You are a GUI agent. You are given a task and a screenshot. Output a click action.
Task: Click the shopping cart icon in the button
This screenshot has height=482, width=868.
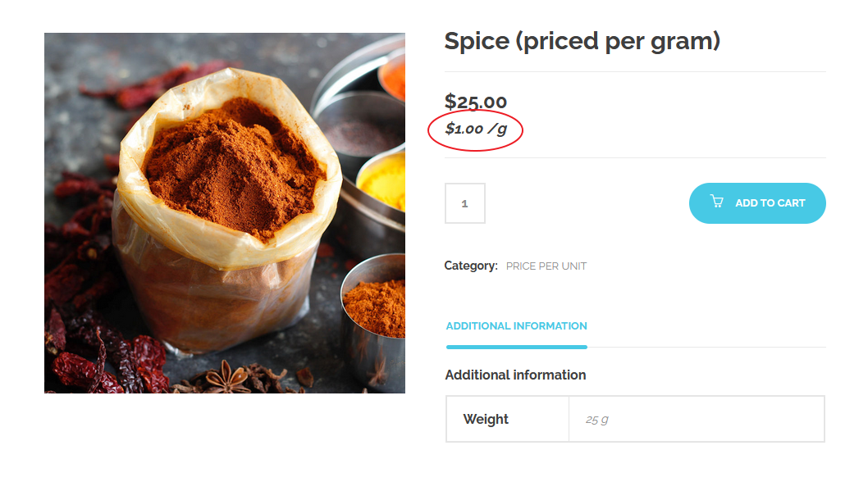(717, 202)
